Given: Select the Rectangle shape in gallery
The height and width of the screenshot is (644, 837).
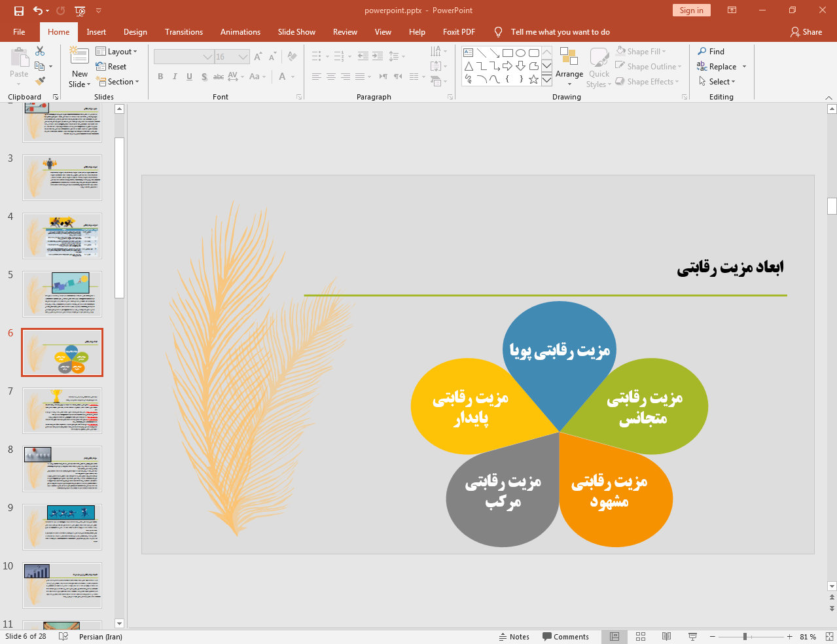Looking at the screenshot, I should pyautogui.click(x=507, y=53).
